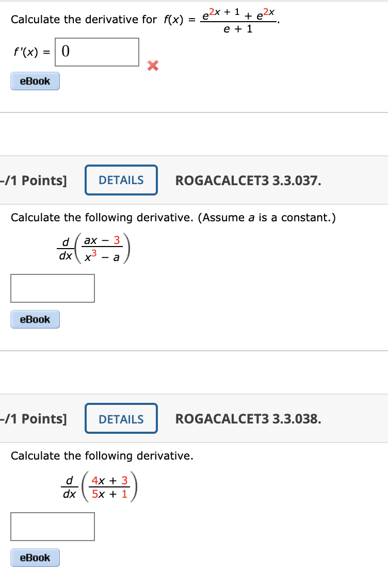Open the eBook for problem 3.3.038
This screenshot has height=588, width=388.
pyautogui.click(x=35, y=558)
